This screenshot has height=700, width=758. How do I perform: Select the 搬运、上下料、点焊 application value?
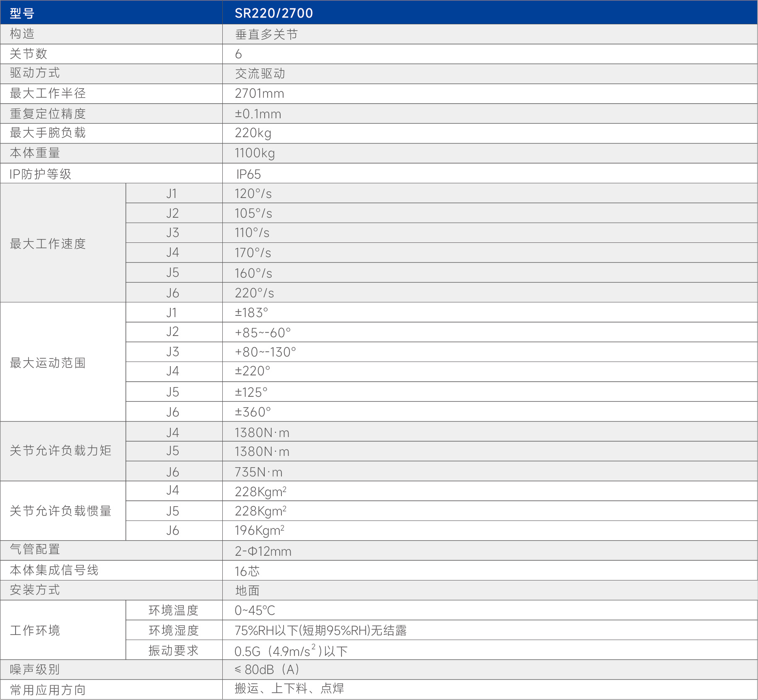(x=289, y=688)
